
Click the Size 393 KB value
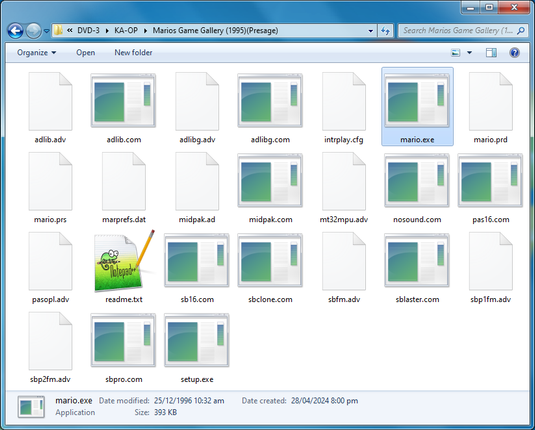(x=165, y=412)
